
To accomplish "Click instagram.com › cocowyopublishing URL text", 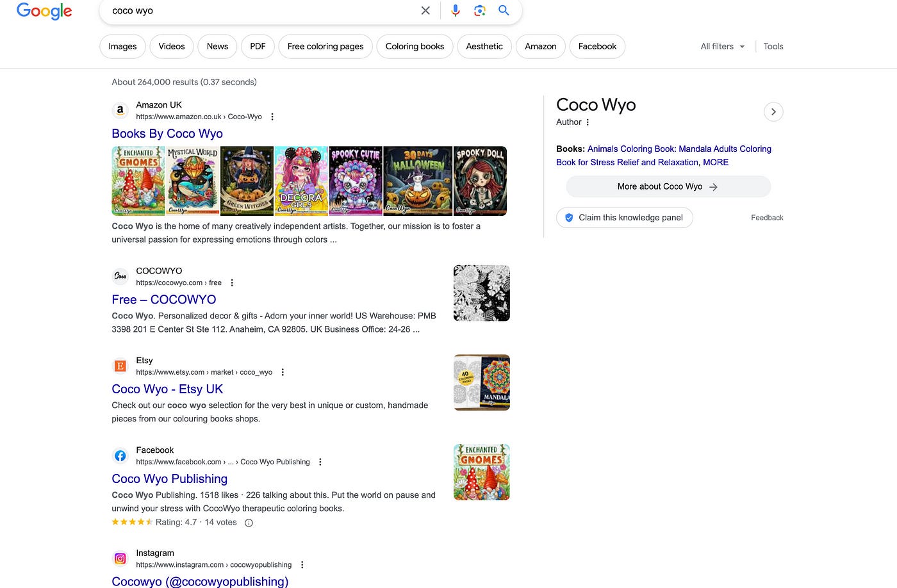I will 213,565.
